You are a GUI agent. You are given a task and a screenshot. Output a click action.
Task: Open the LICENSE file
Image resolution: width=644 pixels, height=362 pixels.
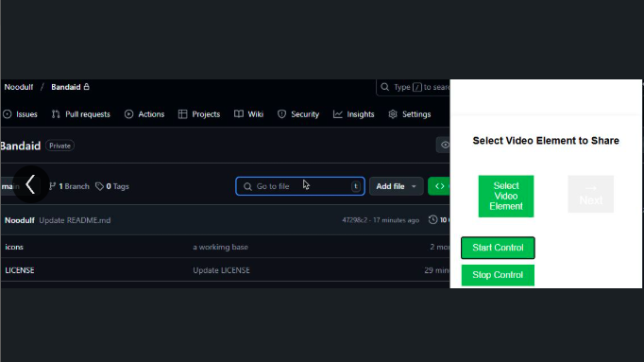point(20,270)
